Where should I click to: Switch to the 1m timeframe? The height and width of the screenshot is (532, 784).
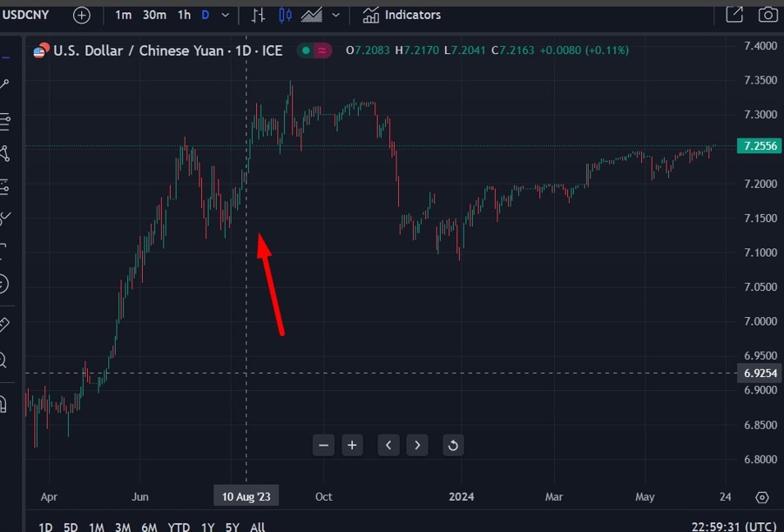pos(123,15)
